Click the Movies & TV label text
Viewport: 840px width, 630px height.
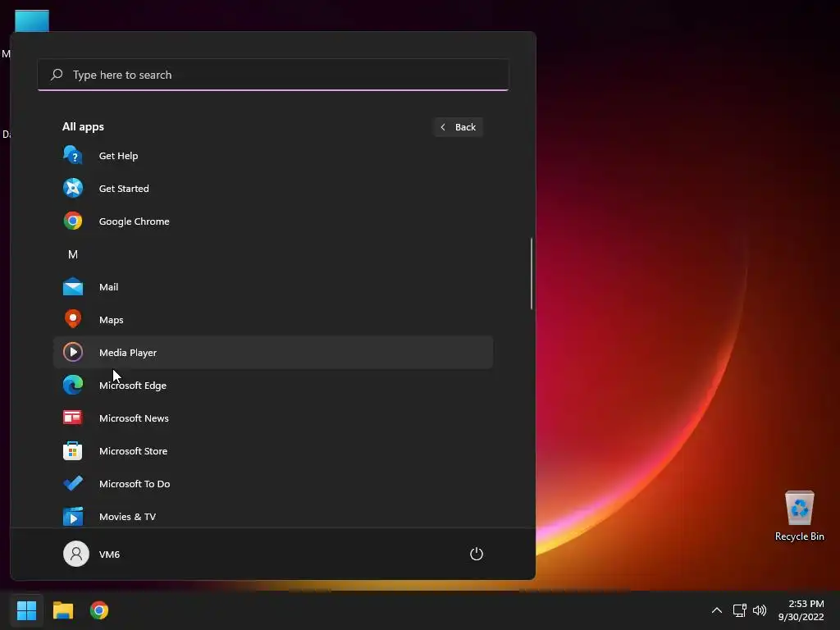pos(127,517)
